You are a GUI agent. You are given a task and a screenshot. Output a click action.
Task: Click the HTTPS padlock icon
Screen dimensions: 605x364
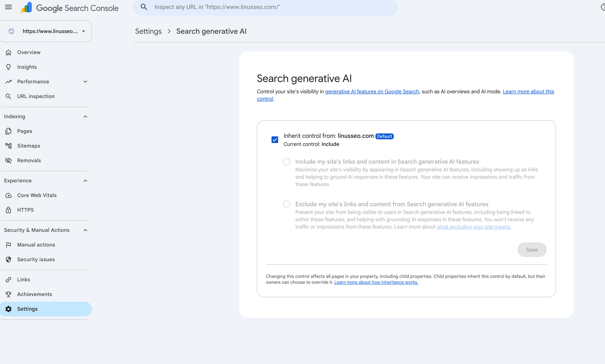pyautogui.click(x=8, y=210)
